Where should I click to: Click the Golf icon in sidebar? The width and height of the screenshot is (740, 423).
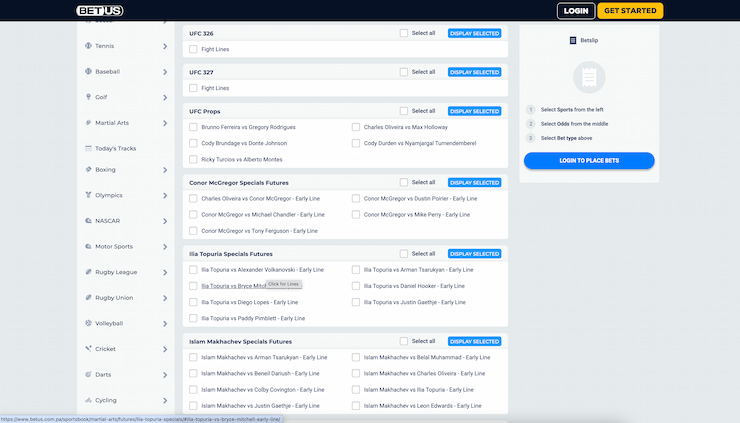click(88, 97)
